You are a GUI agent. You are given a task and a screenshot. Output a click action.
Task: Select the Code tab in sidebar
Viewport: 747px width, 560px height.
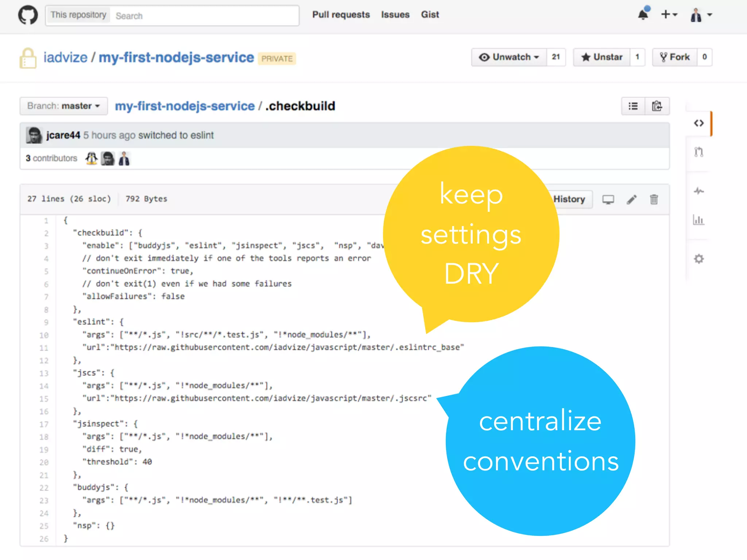point(699,123)
